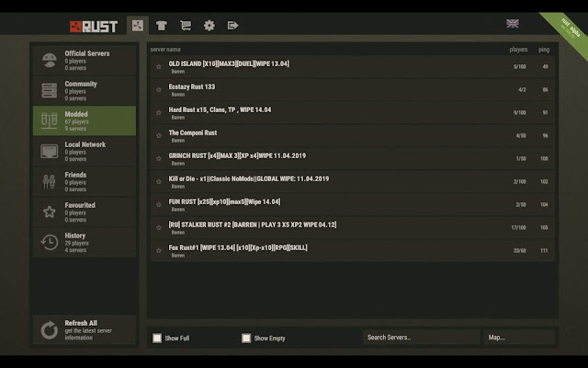Select [RU] STALKER RUST #2 server name
The height and width of the screenshot is (368, 588).
(x=253, y=224)
